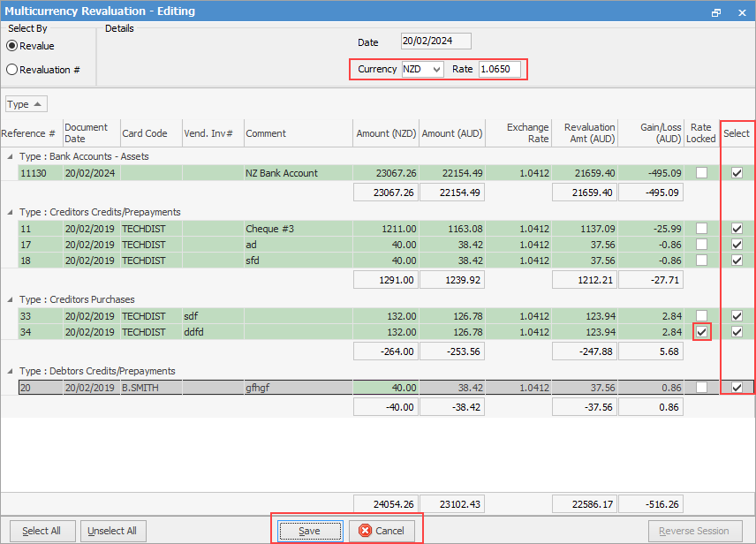This screenshot has width=756, height=544.
Task: Uncheck Rate Locked for reference 34
Action: coord(701,332)
